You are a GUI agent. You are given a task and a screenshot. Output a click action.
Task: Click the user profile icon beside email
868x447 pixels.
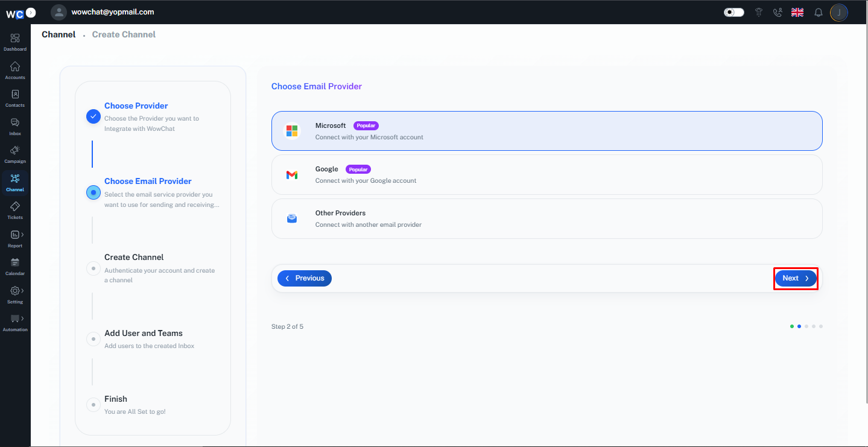click(x=59, y=12)
